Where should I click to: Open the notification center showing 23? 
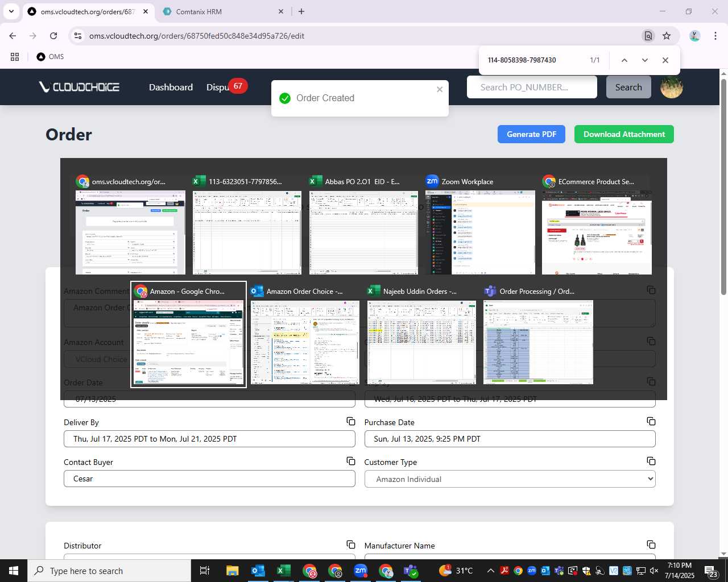711,571
